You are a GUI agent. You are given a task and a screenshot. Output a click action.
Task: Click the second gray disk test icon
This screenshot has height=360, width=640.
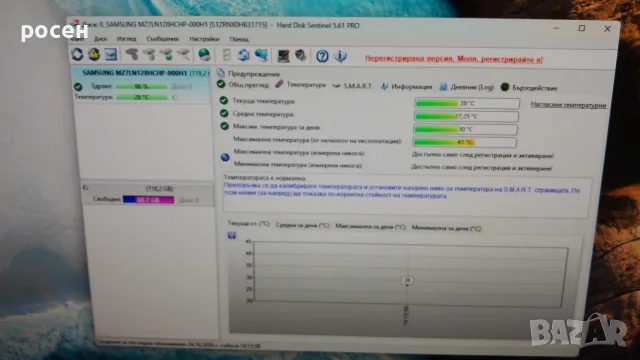pos(149,54)
